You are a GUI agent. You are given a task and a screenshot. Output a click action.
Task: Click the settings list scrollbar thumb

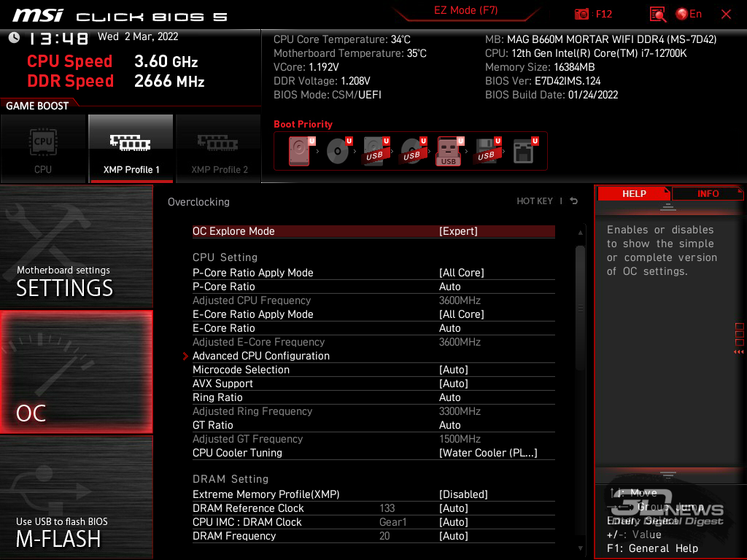click(580, 308)
